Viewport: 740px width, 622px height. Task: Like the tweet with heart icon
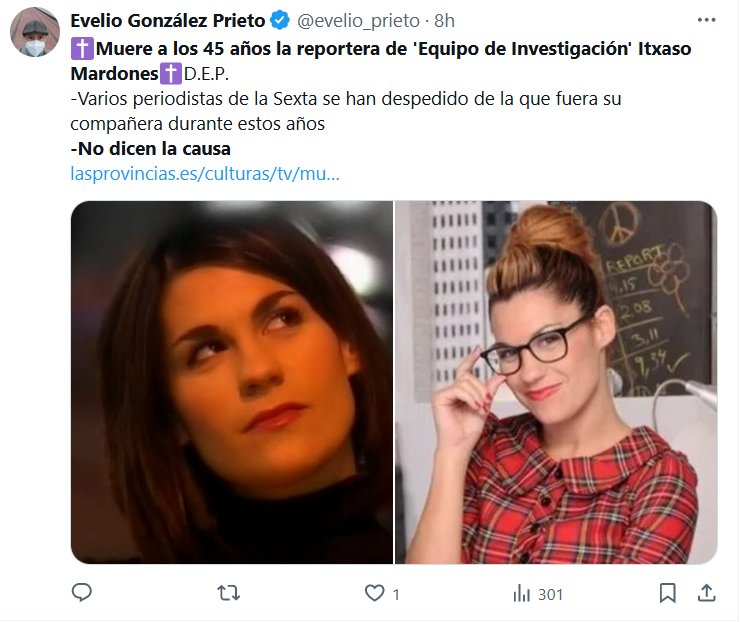click(x=375, y=593)
